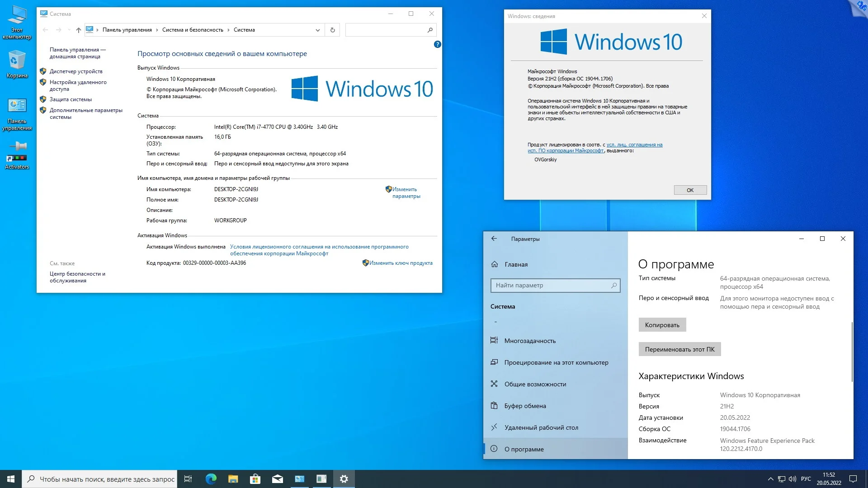Select 'О программе' in the settings sidebar
This screenshot has width=868, height=488.
(524, 449)
